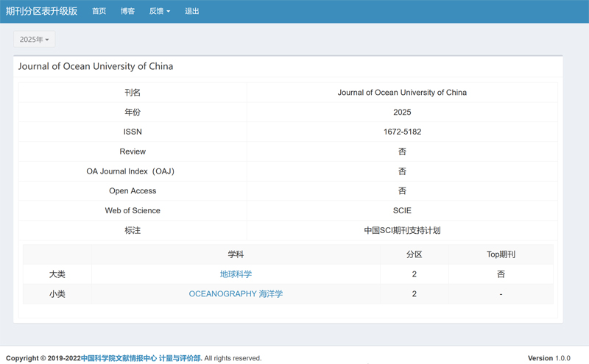589x364 pixels.
Task: Expand the 反馈 dropdown menu
Action: click(x=159, y=11)
